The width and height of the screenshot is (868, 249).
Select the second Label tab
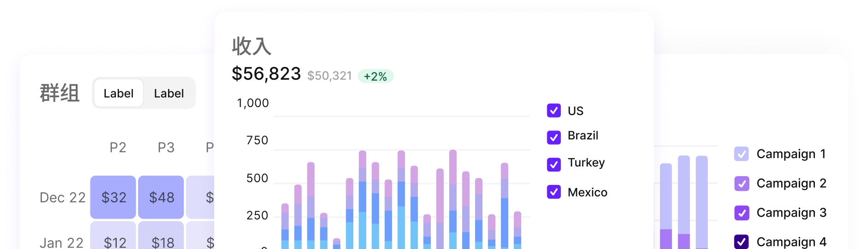coord(169,93)
